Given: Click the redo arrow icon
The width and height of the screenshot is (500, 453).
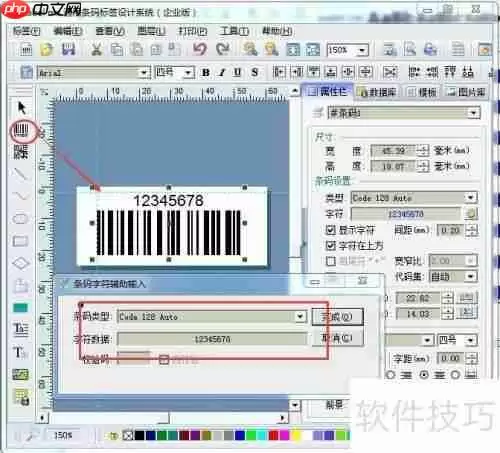Looking at the screenshot, I should [223, 49].
